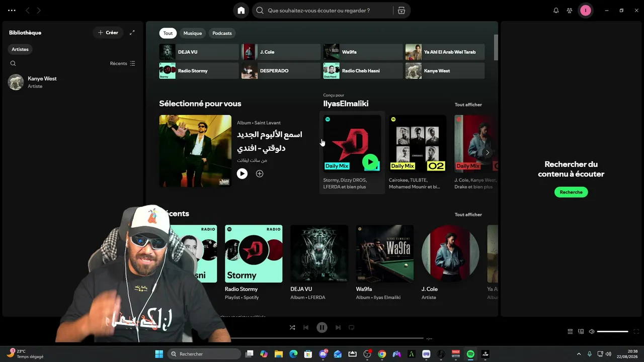The width and height of the screenshot is (644, 362).
Task: Open the Cairokee Daily Mix 02 card
Action: (x=418, y=152)
